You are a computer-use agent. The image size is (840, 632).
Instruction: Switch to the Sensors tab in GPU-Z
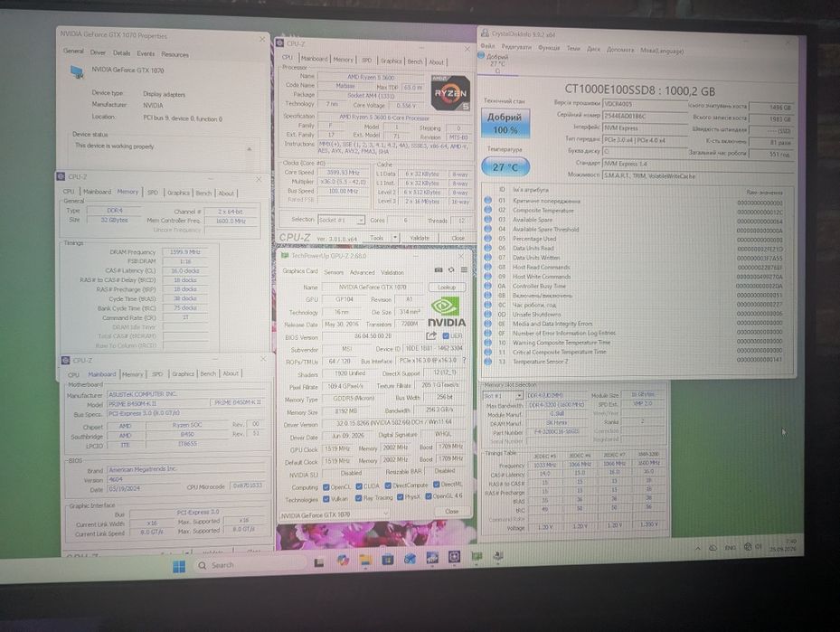(334, 272)
